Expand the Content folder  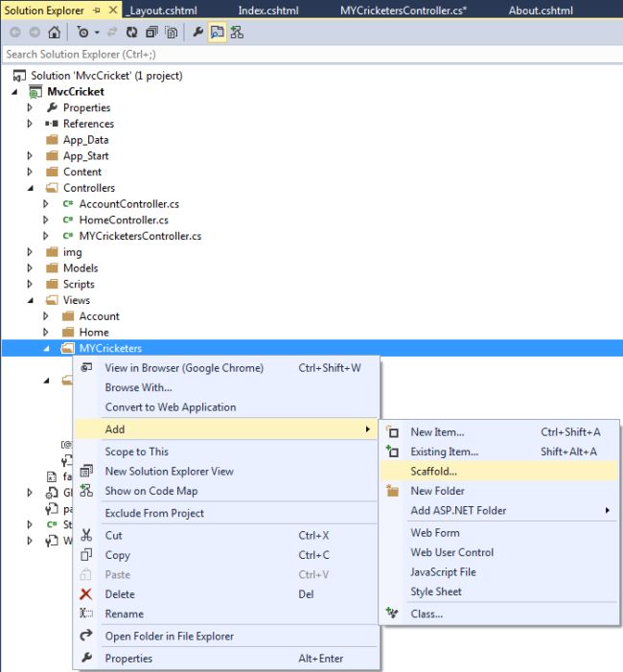[30, 172]
